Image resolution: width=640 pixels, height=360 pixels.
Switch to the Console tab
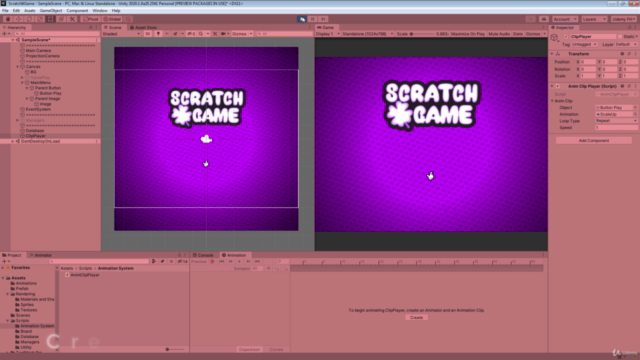pos(203,255)
